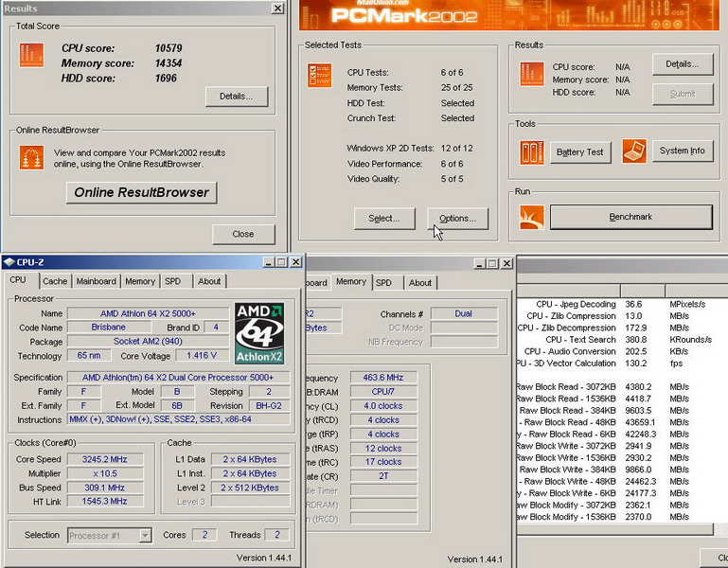Open the Online ResultBrowser button
The width and height of the screenshot is (728, 568).
[x=142, y=192]
